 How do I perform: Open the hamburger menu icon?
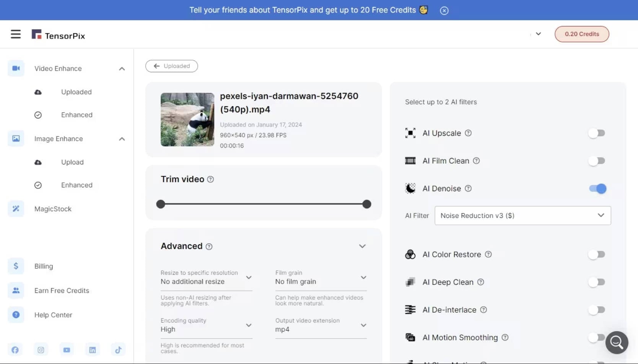[x=16, y=34]
